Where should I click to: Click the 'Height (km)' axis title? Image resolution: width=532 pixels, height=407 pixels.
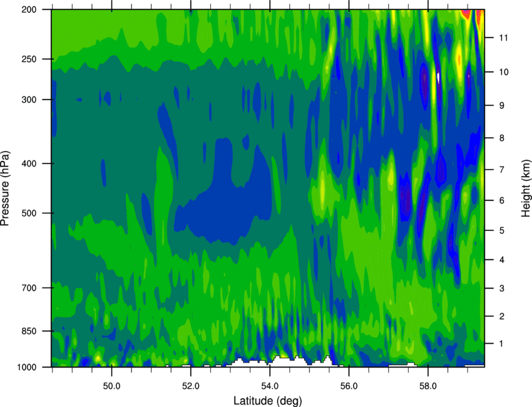tap(526, 188)
